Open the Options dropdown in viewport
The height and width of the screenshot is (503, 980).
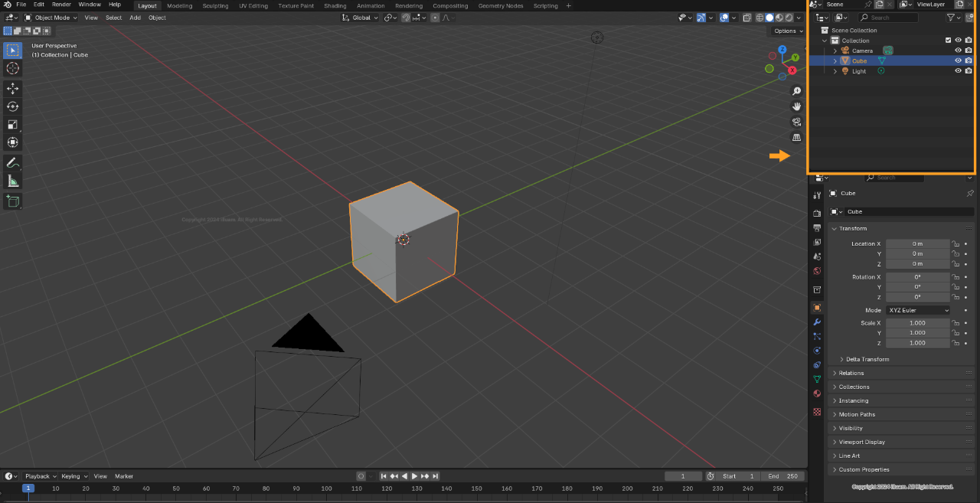coord(788,31)
